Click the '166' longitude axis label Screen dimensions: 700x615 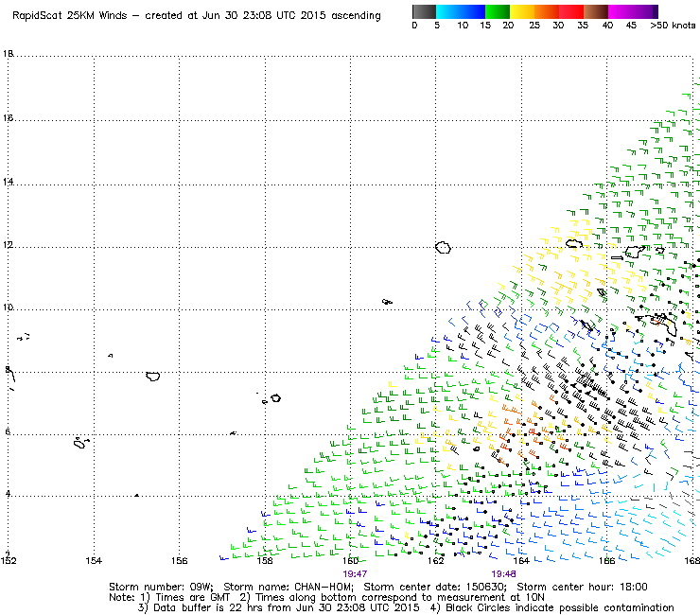[606, 560]
